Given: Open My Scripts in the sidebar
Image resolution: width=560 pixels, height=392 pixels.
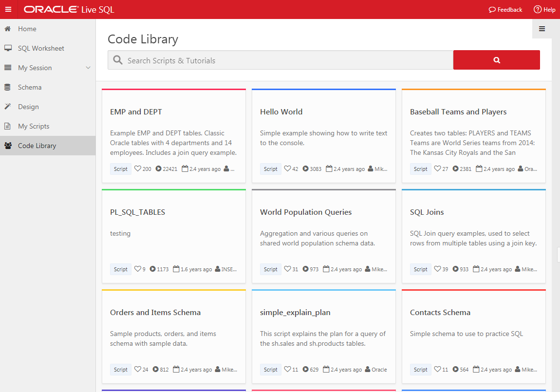Looking at the screenshot, I should (x=48, y=126).
